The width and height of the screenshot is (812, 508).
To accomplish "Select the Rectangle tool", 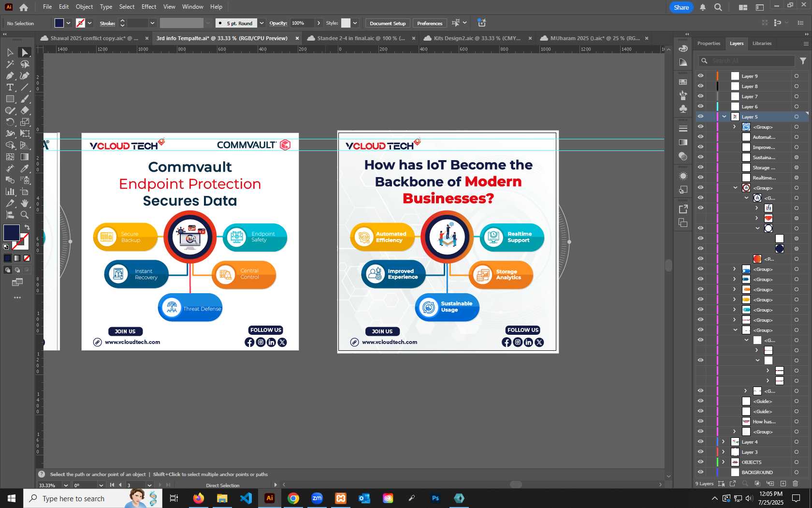I will (10, 99).
